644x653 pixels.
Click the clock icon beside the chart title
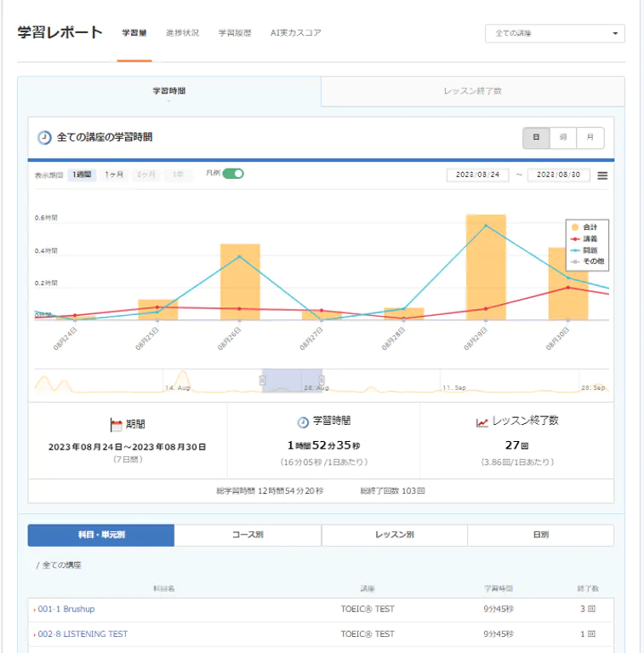pyautogui.click(x=44, y=137)
